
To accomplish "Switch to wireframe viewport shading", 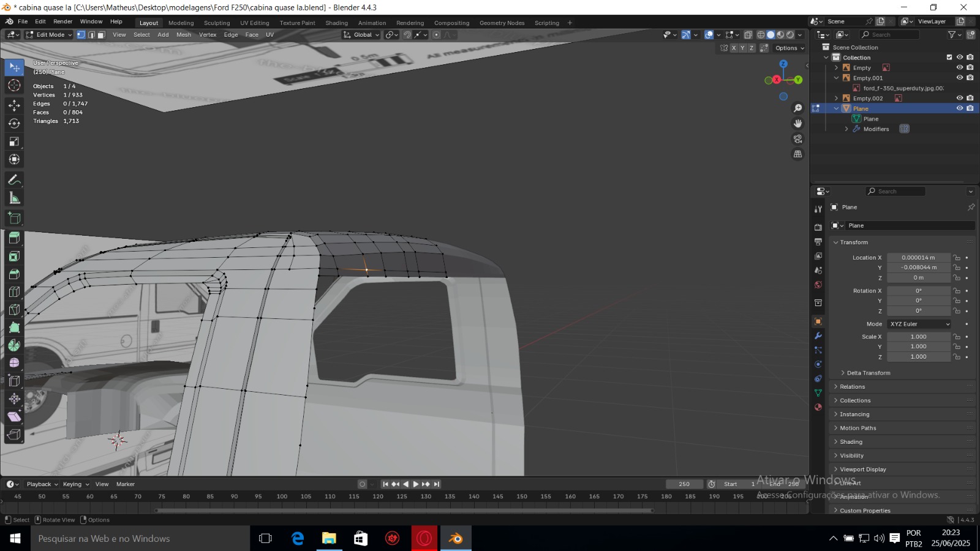I will (761, 35).
